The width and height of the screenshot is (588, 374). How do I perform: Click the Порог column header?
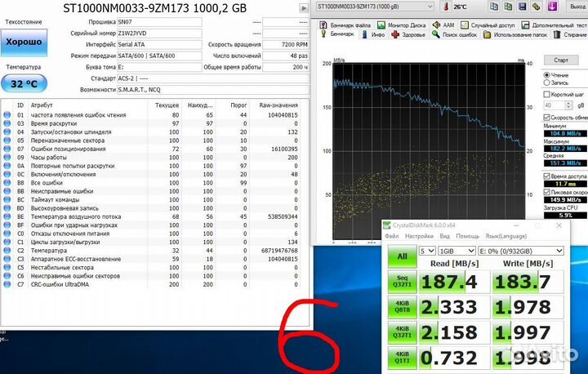pyautogui.click(x=238, y=105)
